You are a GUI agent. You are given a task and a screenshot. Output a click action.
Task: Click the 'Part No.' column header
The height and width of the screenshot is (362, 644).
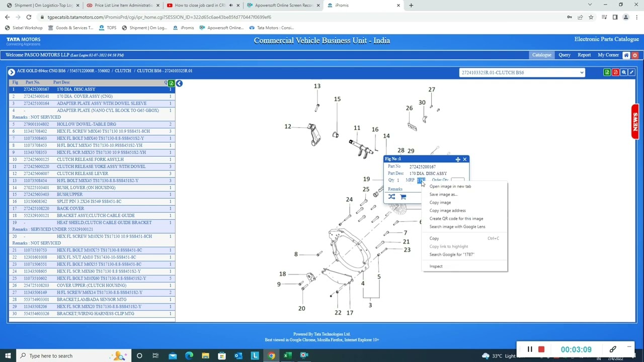[33, 82]
